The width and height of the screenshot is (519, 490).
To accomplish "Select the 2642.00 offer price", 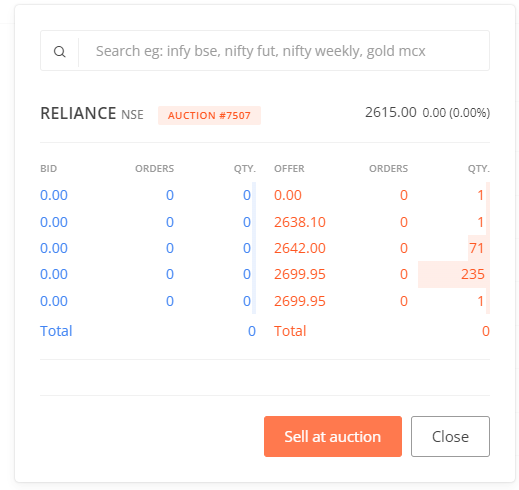I will click(300, 248).
